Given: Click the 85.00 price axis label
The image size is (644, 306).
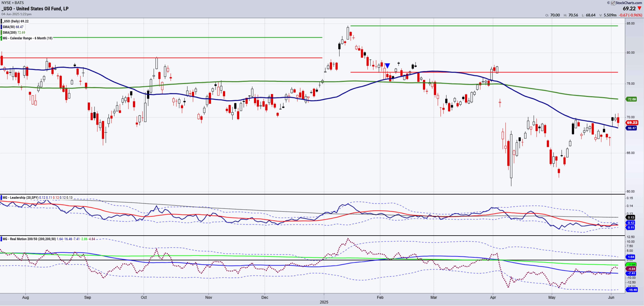Looking at the screenshot, I should click(x=631, y=24).
